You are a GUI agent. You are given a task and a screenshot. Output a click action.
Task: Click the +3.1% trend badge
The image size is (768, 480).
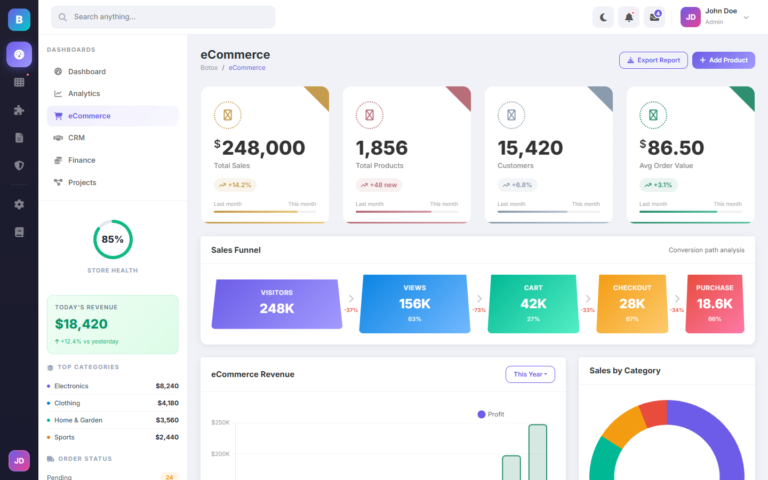pyautogui.click(x=658, y=185)
